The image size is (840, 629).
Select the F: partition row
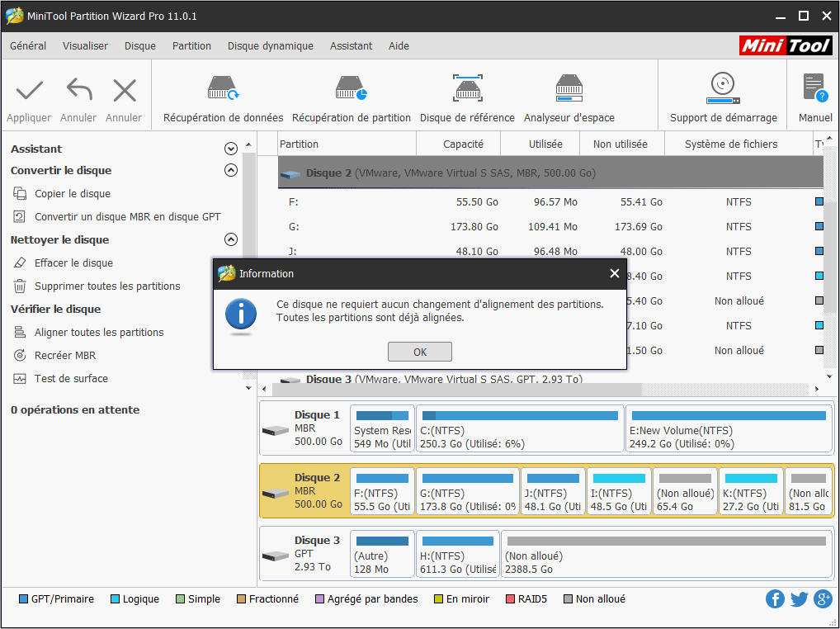point(550,202)
